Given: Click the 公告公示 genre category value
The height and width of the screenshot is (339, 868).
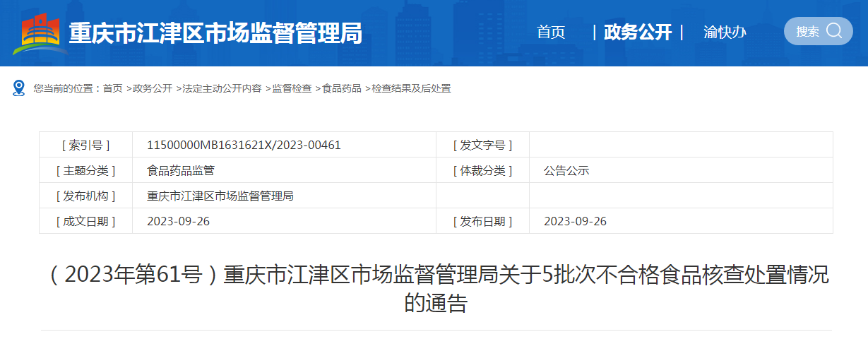Looking at the screenshot, I should point(566,170).
